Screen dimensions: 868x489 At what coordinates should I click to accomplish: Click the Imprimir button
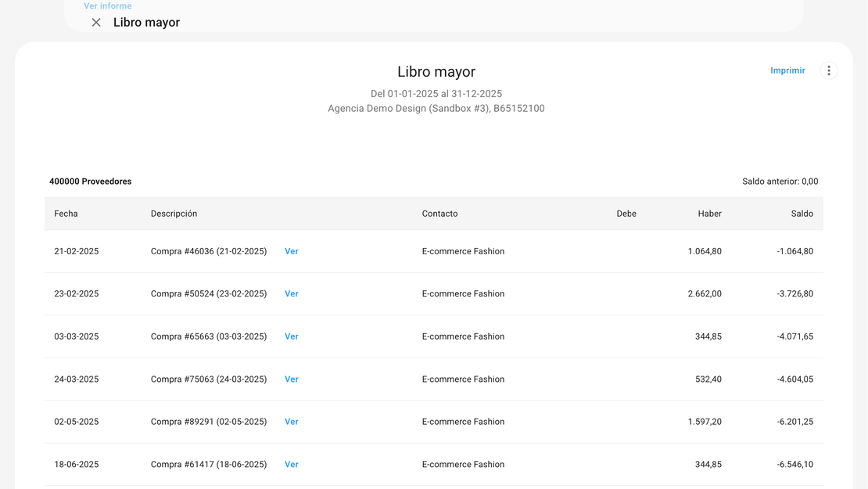click(787, 70)
